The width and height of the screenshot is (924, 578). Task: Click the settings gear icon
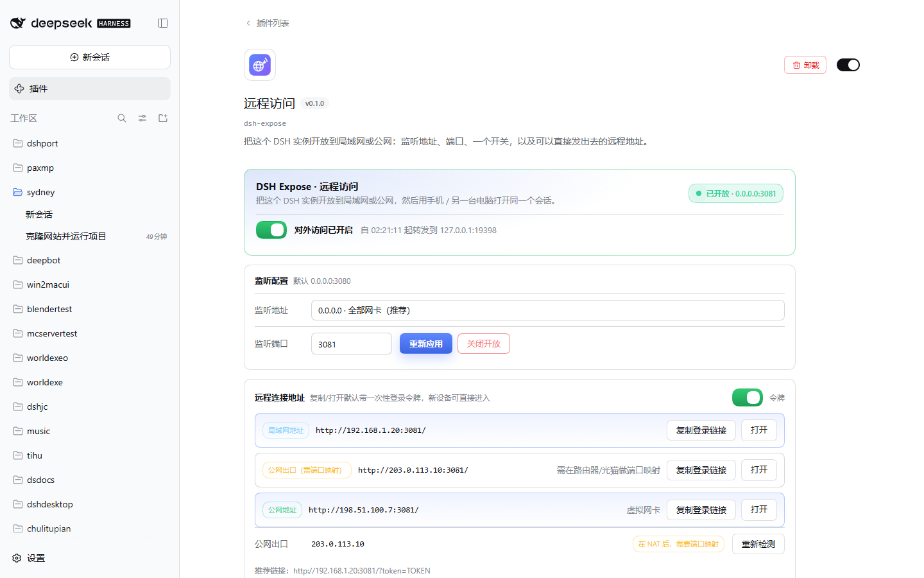coord(17,558)
